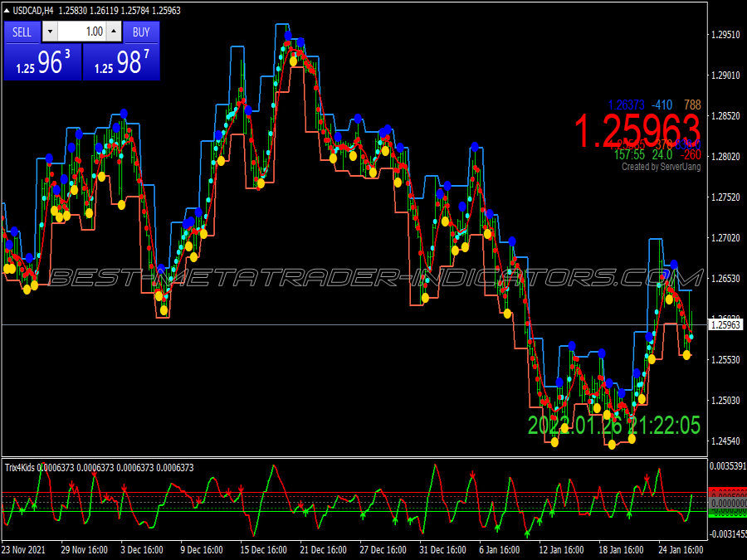Click the 12 Jan 16:00 time label
This screenshot has width=747, height=560.
561,549
